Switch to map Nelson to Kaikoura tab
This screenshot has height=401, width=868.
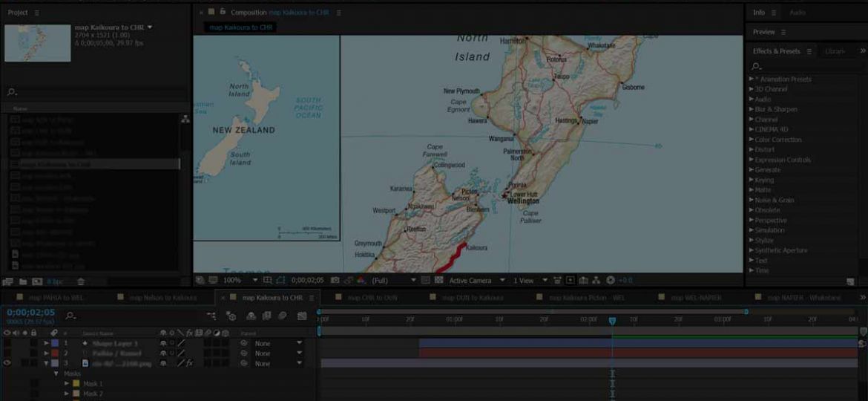click(162, 298)
